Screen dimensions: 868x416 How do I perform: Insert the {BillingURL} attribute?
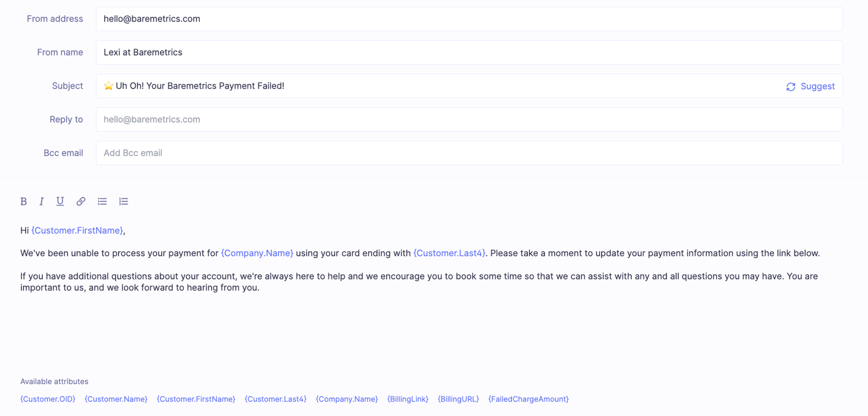tap(458, 399)
